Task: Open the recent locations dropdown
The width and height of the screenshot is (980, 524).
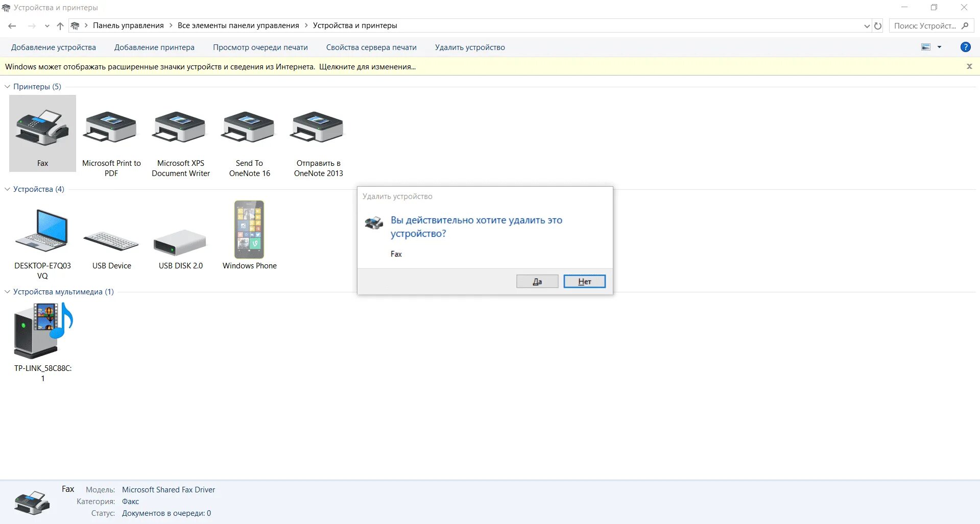Action: click(47, 26)
